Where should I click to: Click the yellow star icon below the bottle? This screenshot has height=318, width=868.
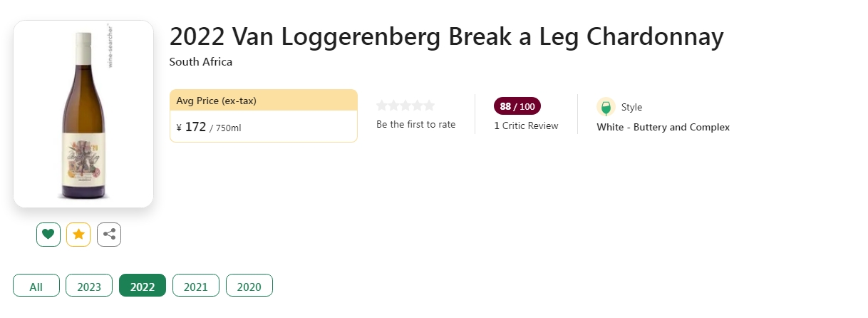[x=78, y=234]
